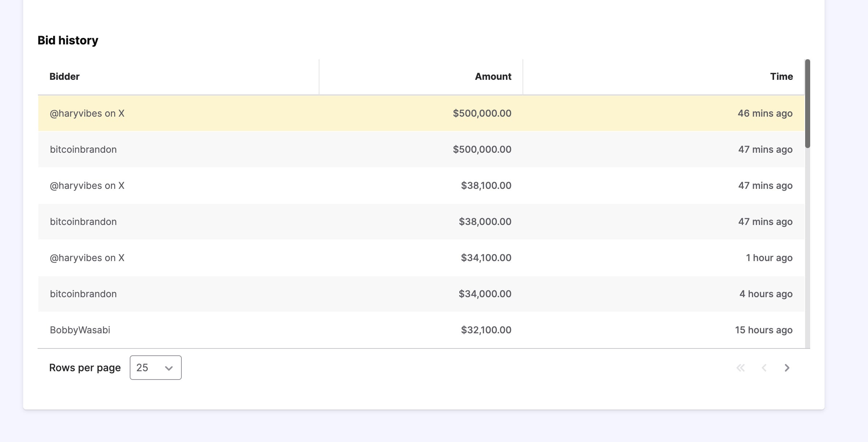Select highlighted @haryvibes $500,000.00 bid row
Screen dimensions: 868x442
point(87,113)
